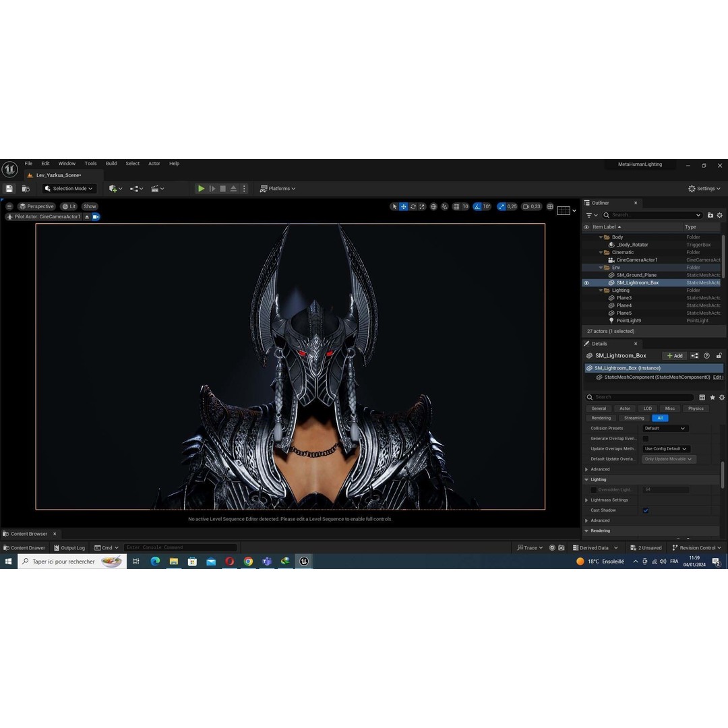Open the File menu
The image size is (728, 728).
28,163
